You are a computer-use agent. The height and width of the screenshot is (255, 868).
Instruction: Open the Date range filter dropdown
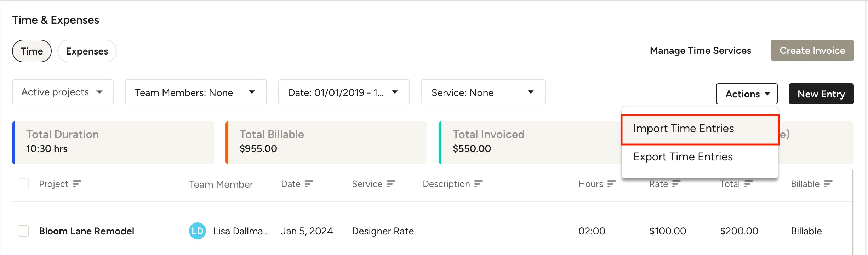[344, 92]
